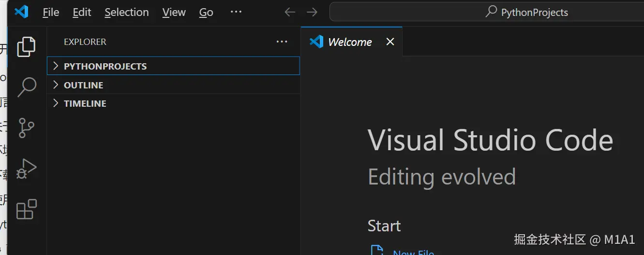
Task: Expand the OUTLINE section
Action: click(173, 85)
